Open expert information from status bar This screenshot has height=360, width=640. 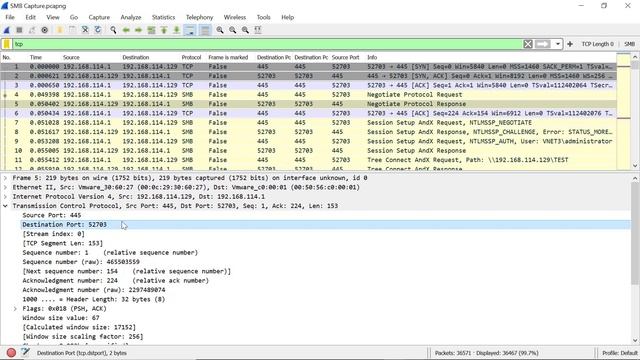(x=11, y=353)
